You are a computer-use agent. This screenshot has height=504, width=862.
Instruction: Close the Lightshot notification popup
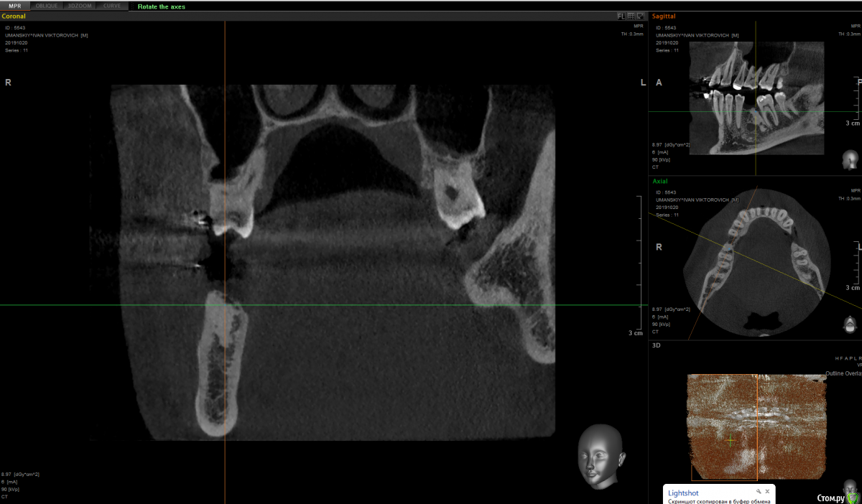click(x=767, y=492)
